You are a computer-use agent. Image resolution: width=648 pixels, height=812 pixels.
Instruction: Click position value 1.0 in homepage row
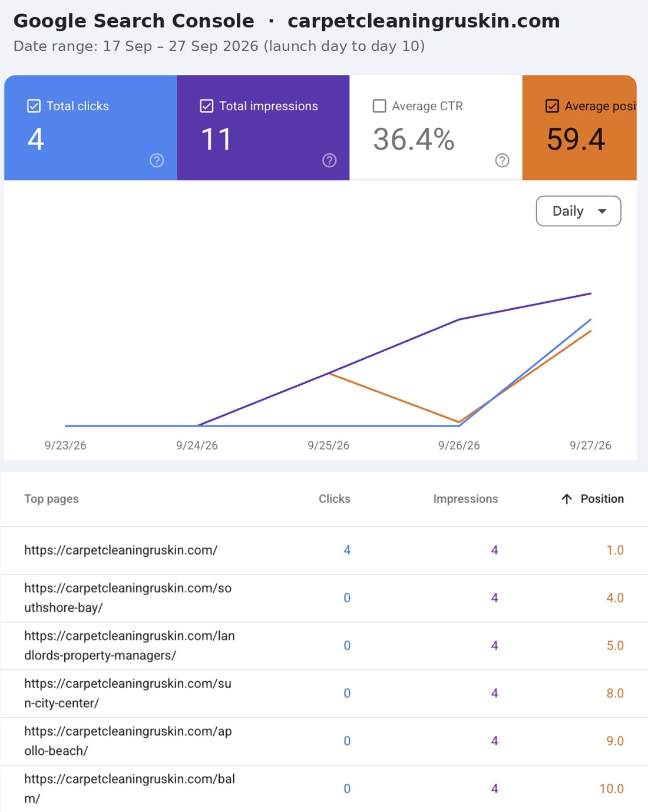tap(615, 550)
